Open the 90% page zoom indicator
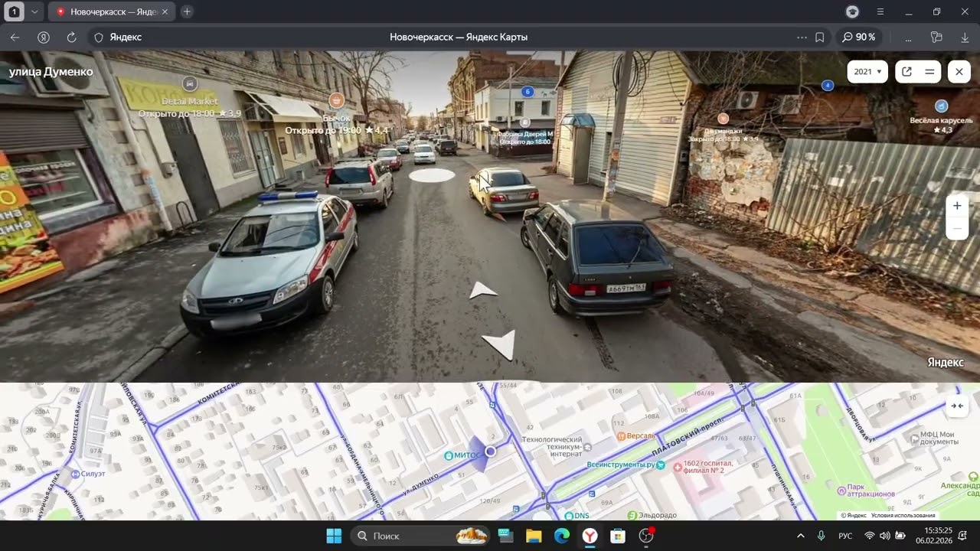This screenshot has height=551, width=980. 859,37
